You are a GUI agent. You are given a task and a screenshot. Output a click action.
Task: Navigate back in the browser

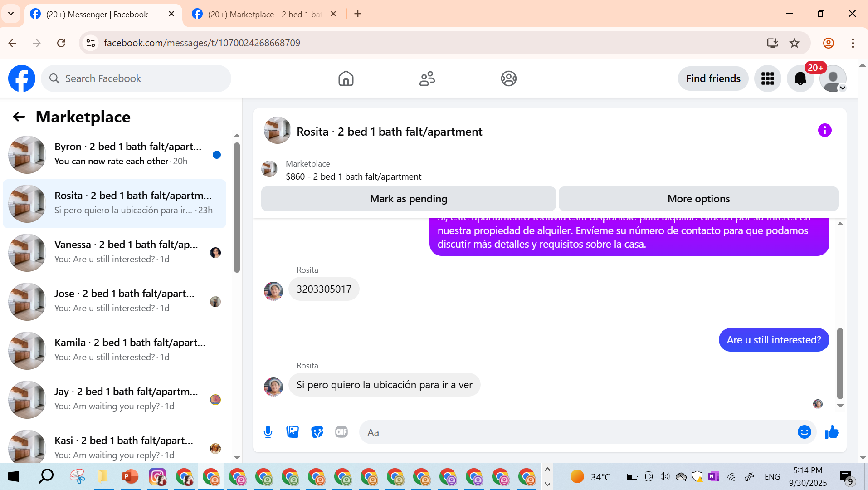pos(12,43)
